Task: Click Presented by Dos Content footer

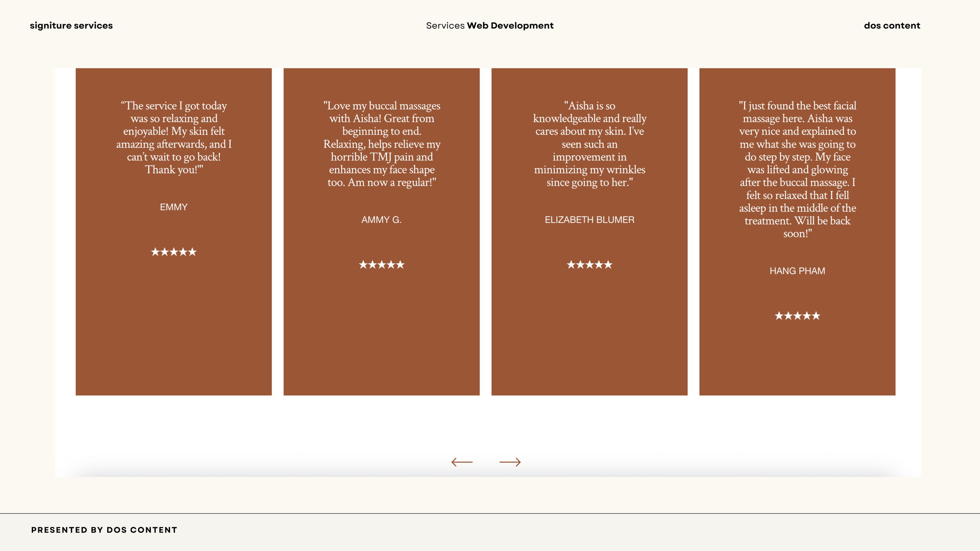Action: [104, 530]
